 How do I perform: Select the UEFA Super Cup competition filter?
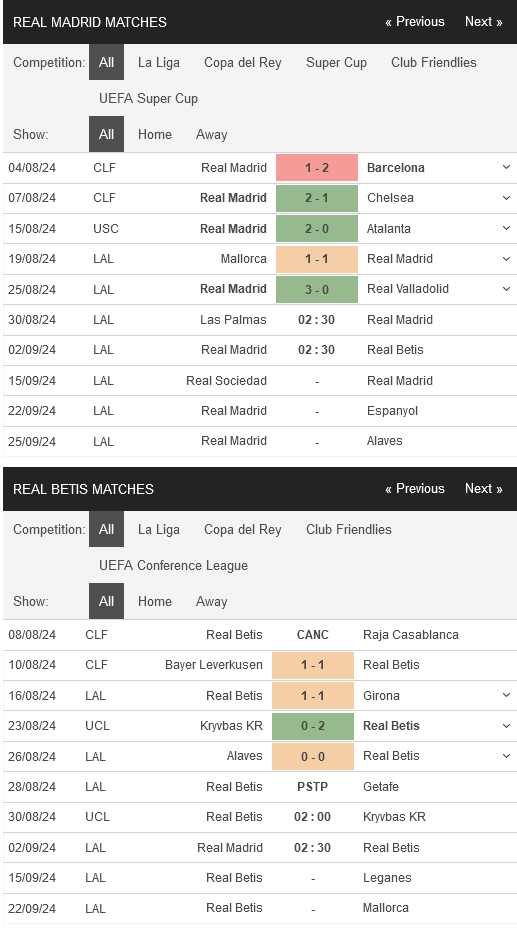[149, 98]
